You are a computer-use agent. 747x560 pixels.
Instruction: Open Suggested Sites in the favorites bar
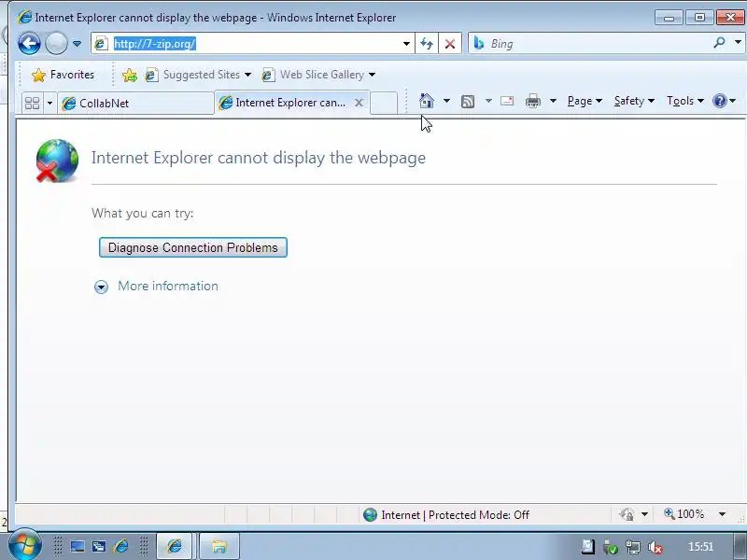tap(198, 75)
